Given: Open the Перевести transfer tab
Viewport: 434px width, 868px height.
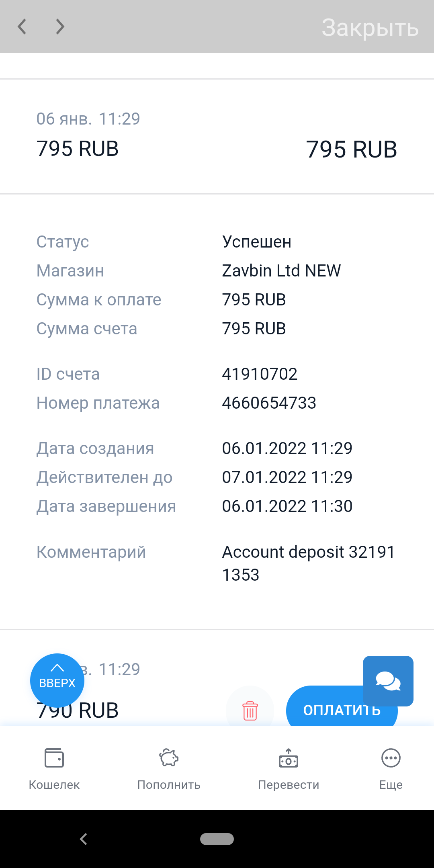Looking at the screenshot, I should 289,768.
